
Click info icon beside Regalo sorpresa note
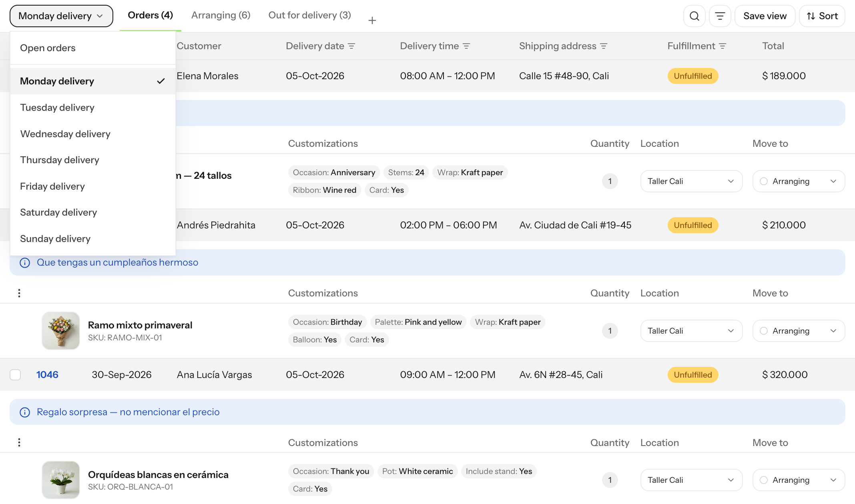point(25,412)
